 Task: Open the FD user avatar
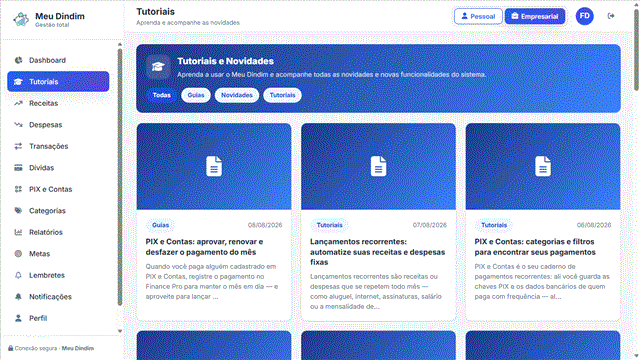click(x=584, y=16)
